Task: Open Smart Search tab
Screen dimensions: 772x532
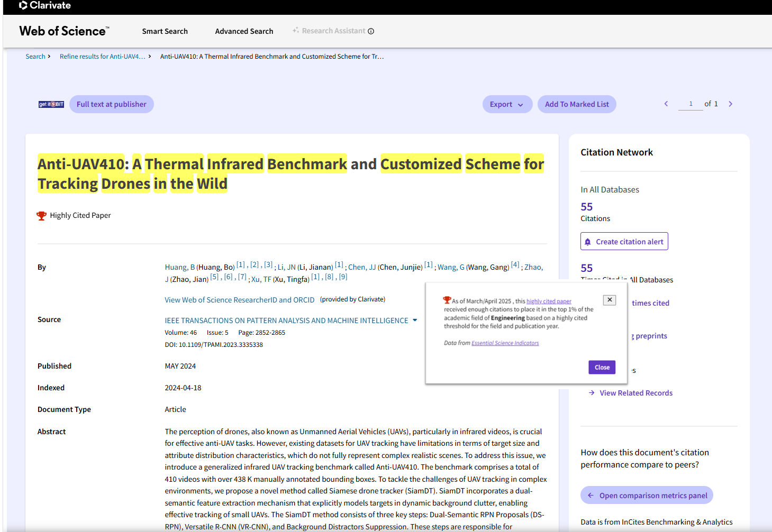Action: click(165, 31)
